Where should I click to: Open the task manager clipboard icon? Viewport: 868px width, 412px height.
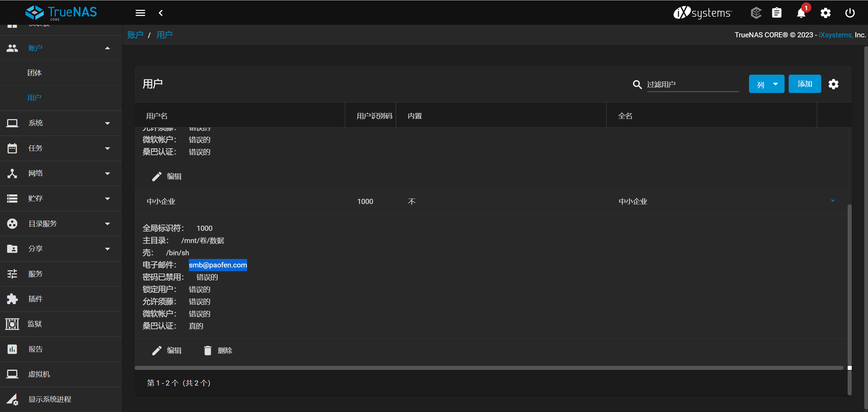point(777,13)
